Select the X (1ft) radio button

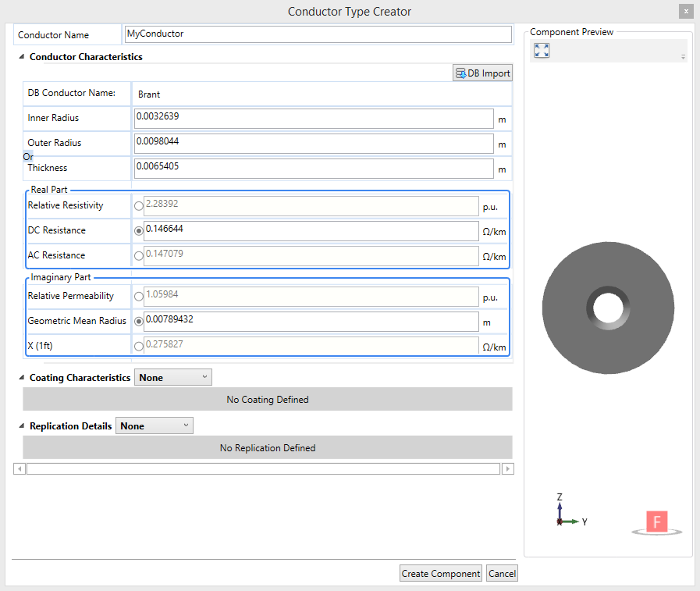[x=139, y=347]
